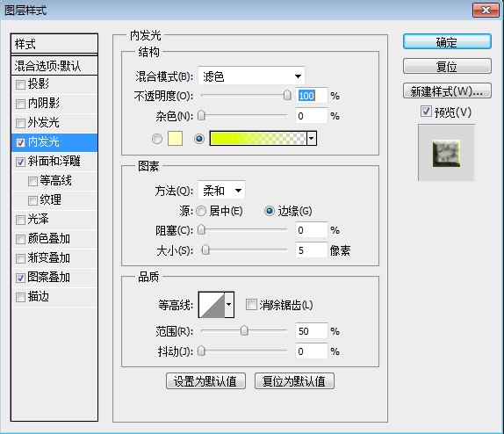
Task: Tick the 颜色叠加 checkbox
Action: [20, 239]
